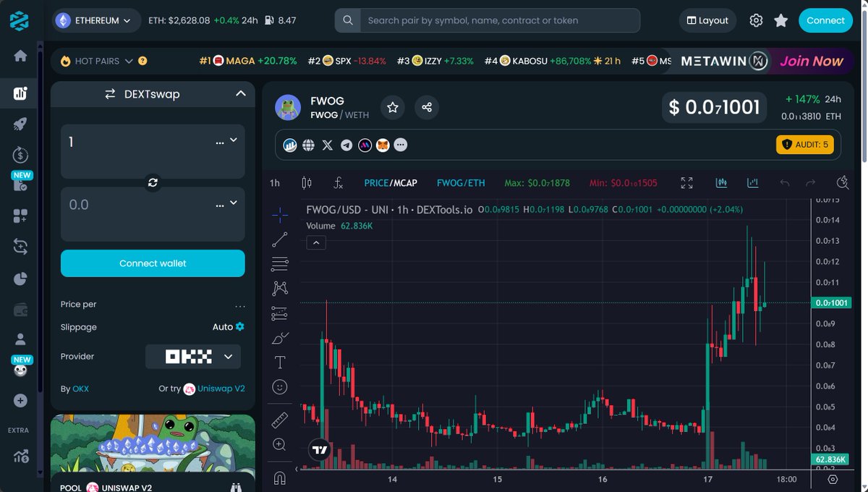The height and width of the screenshot is (492, 868).
Task: Open the ETHEREUM chain dropdown
Action: pyautogui.click(x=97, y=20)
